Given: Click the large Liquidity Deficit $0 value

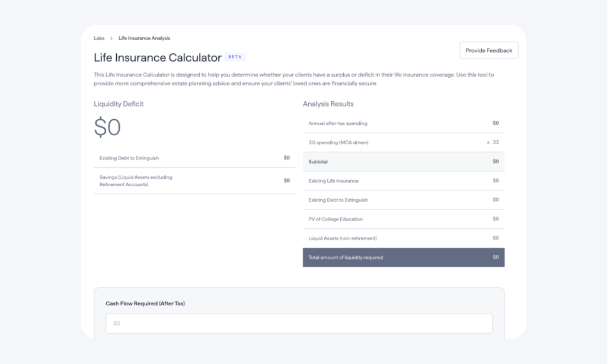Looking at the screenshot, I should click(x=107, y=127).
